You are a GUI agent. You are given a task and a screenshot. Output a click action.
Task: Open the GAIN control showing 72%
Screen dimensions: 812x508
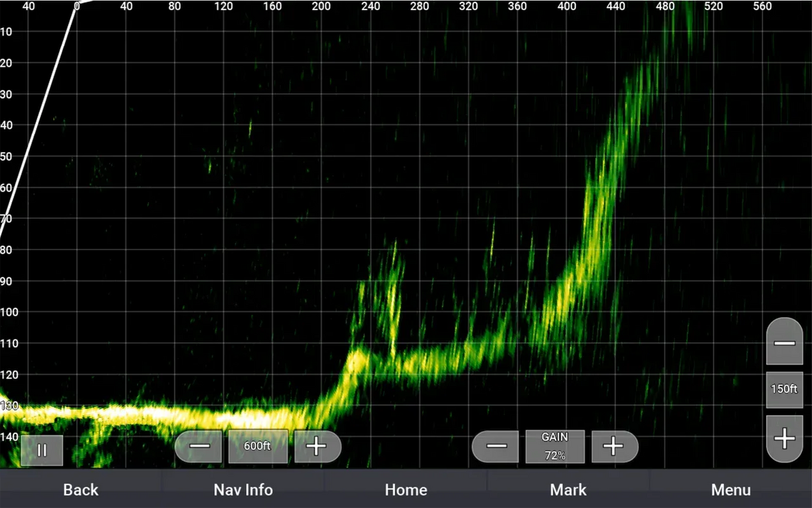555,445
